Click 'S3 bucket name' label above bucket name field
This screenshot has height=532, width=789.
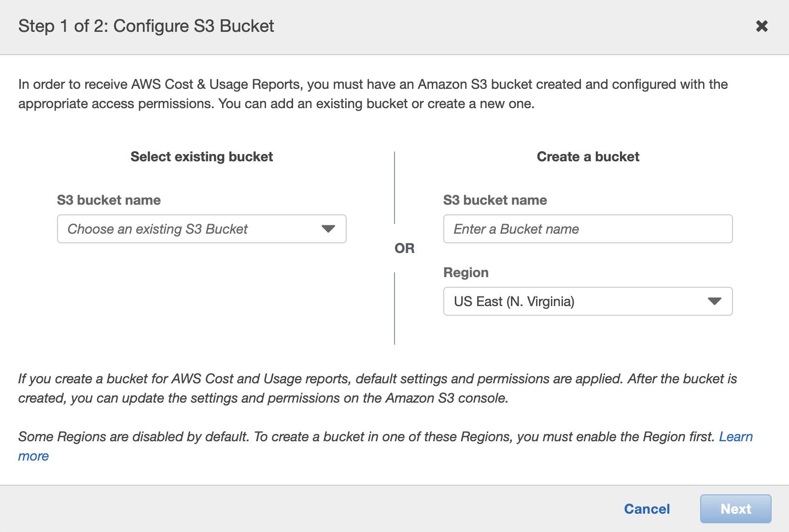coord(495,200)
